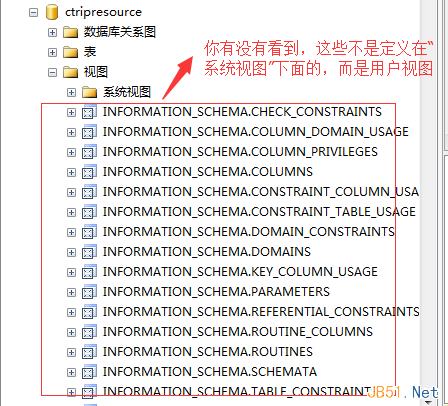The width and height of the screenshot is (448, 406).
Task: Select INFORMATION_SCHEMA.COLUMN_PRIVILEGES text
Action: click(240, 152)
